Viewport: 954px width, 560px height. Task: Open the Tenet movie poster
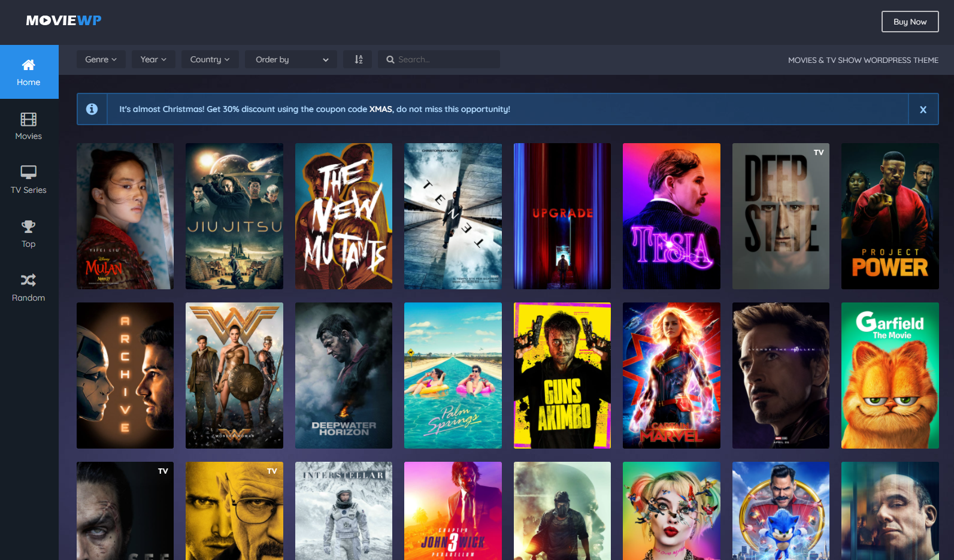(x=453, y=216)
